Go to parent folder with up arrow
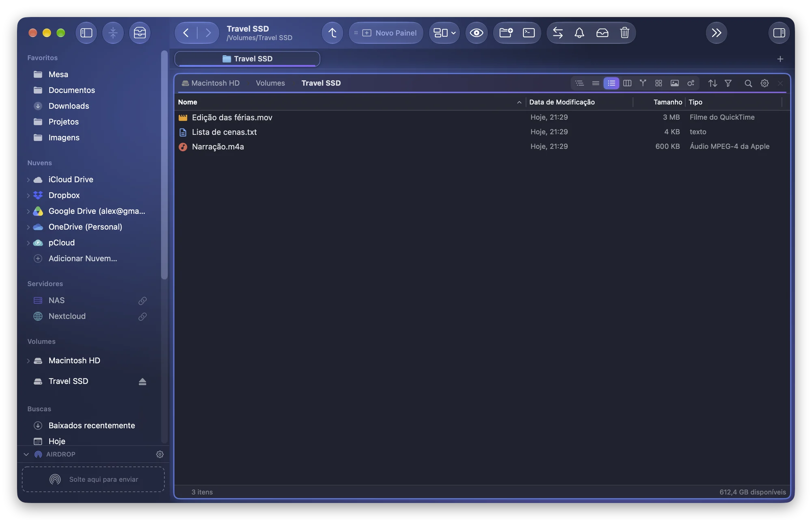This screenshot has width=812, height=520. 332,33
